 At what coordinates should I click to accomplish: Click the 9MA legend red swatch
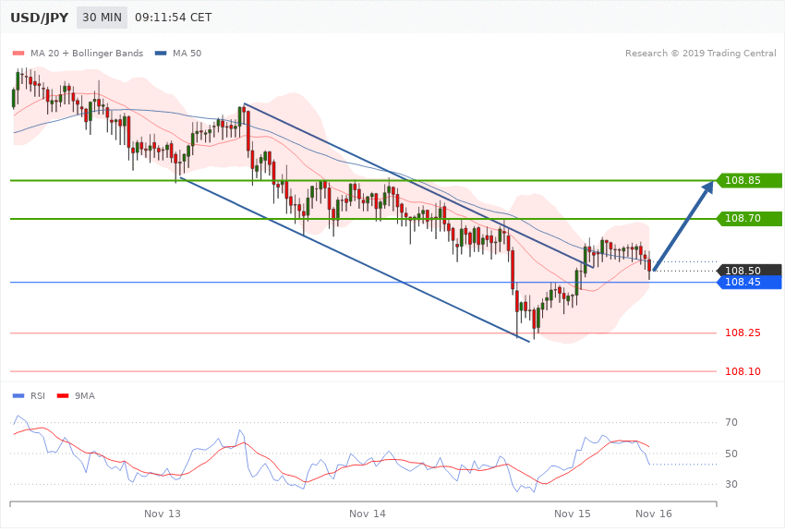tap(63, 396)
